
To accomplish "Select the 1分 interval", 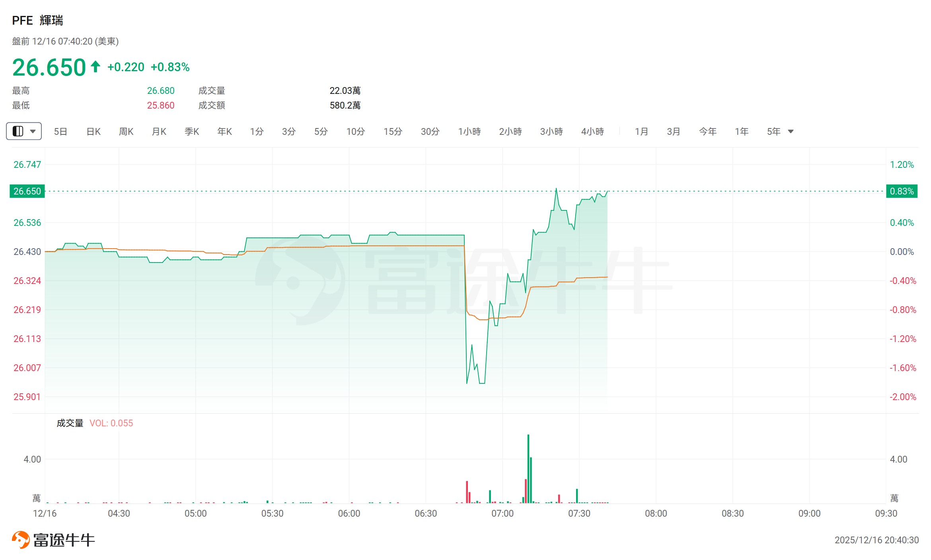I will tap(257, 132).
